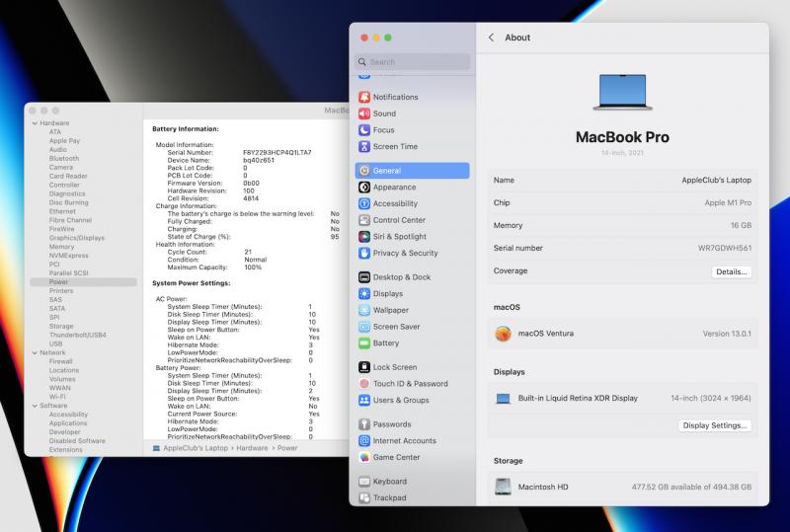Open the Wallpaper icon

[364, 310]
